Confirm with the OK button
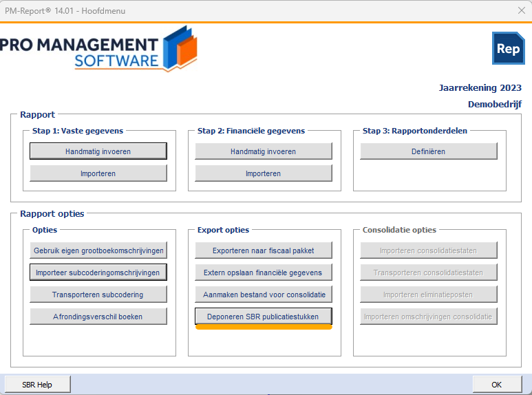The height and width of the screenshot is (395, 532). (x=497, y=385)
